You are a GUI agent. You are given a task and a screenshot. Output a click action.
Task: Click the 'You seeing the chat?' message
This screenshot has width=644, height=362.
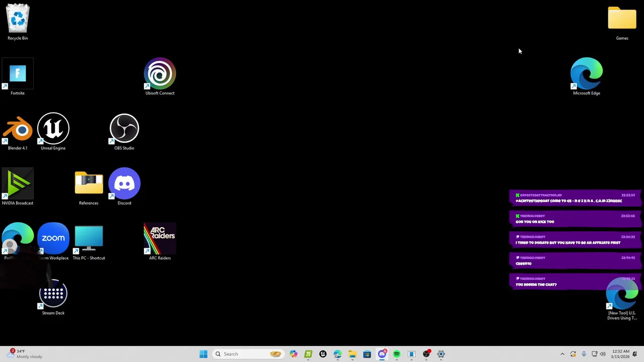(x=575, y=282)
